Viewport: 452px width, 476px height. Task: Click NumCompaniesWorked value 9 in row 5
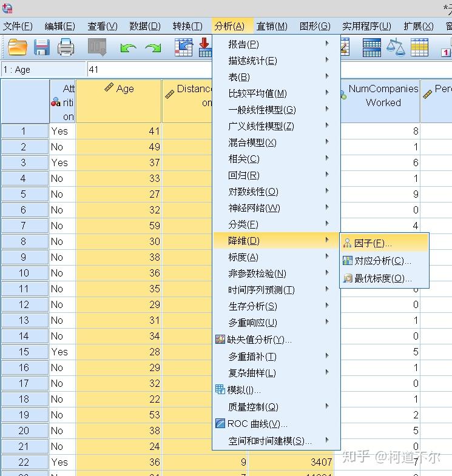[380, 194]
